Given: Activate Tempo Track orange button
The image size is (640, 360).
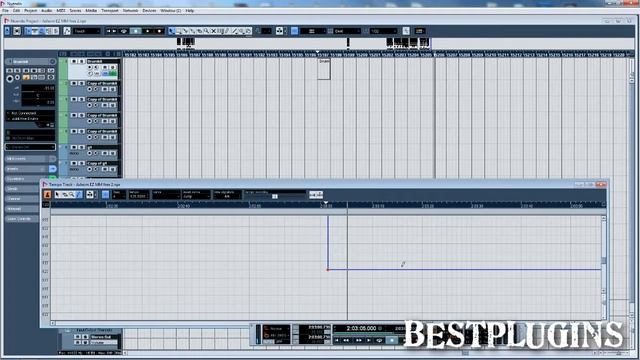Looking at the screenshot, I should tap(47, 195).
